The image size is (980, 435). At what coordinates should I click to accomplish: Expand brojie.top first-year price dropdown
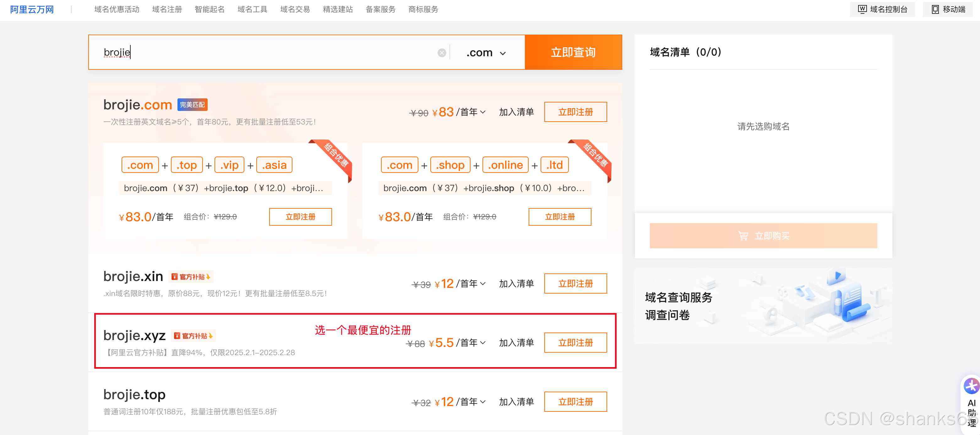(482, 401)
